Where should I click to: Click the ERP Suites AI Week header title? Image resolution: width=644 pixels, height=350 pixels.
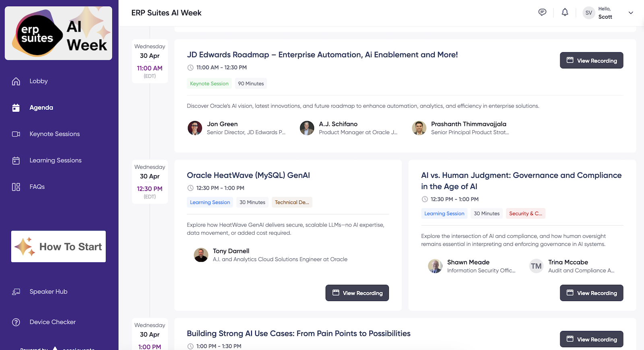pos(166,13)
